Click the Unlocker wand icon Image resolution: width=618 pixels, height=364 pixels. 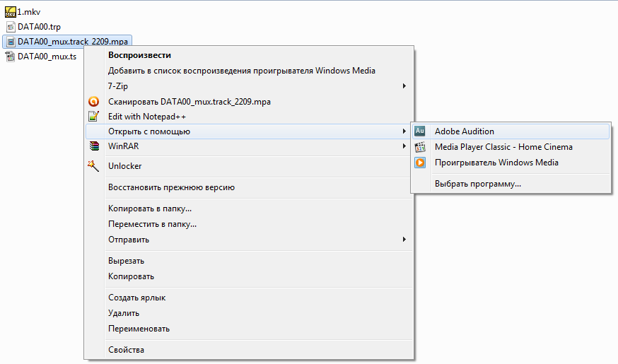93,166
